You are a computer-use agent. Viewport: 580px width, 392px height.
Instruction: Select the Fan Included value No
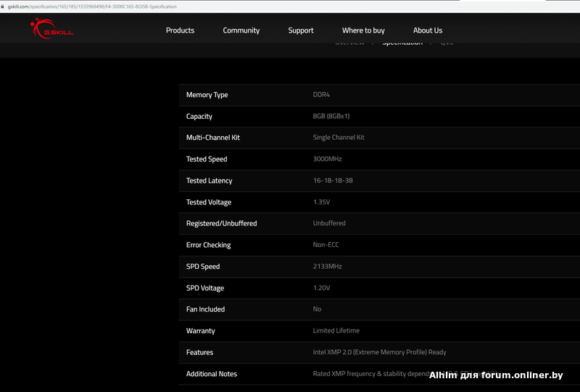coord(317,309)
